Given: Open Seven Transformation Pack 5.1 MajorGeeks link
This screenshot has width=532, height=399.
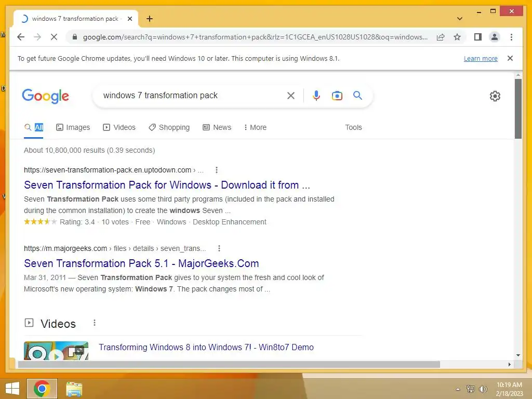Looking at the screenshot, I should click(141, 263).
